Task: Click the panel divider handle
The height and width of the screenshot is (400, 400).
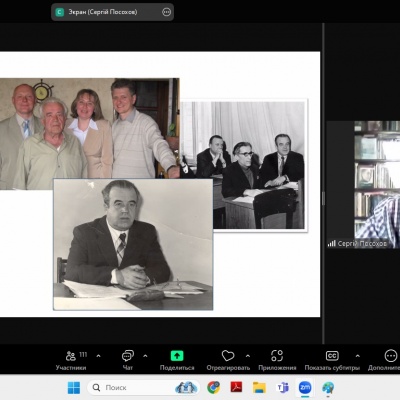Action: [x=323, y=199]
